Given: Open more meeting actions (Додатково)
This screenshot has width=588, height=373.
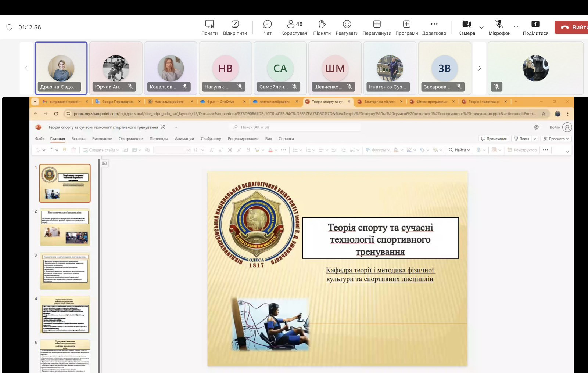Looking at the screenshot, I should point(434,28).
